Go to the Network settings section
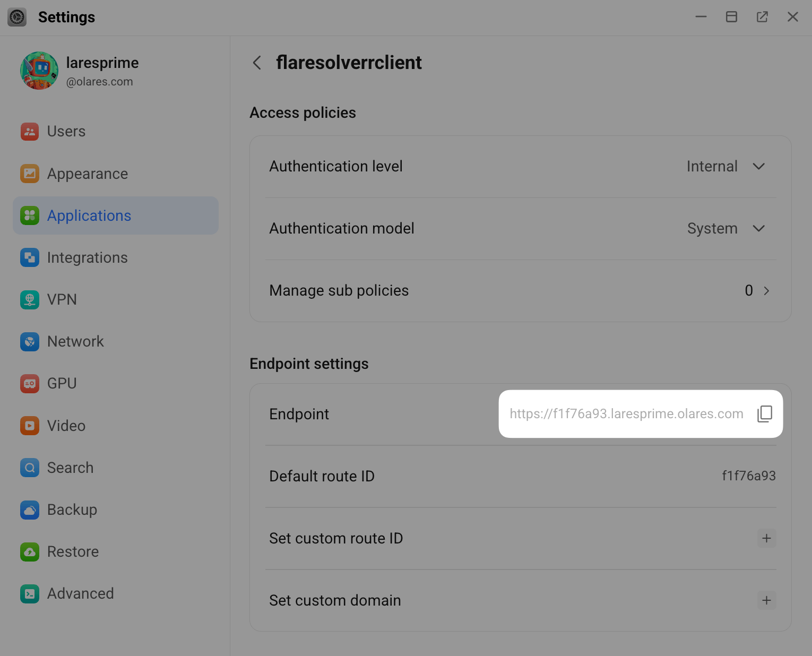The image size is (812, 656). tap(75, 342)
